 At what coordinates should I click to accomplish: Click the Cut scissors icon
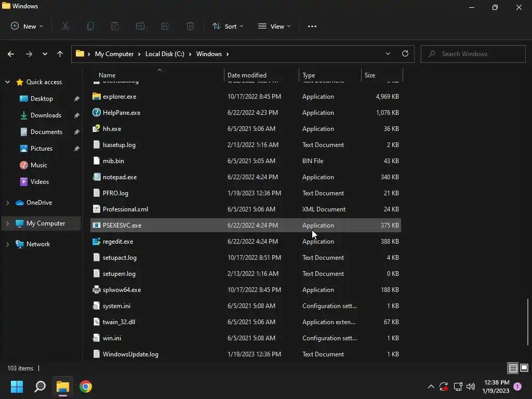[x=65, y=26]
